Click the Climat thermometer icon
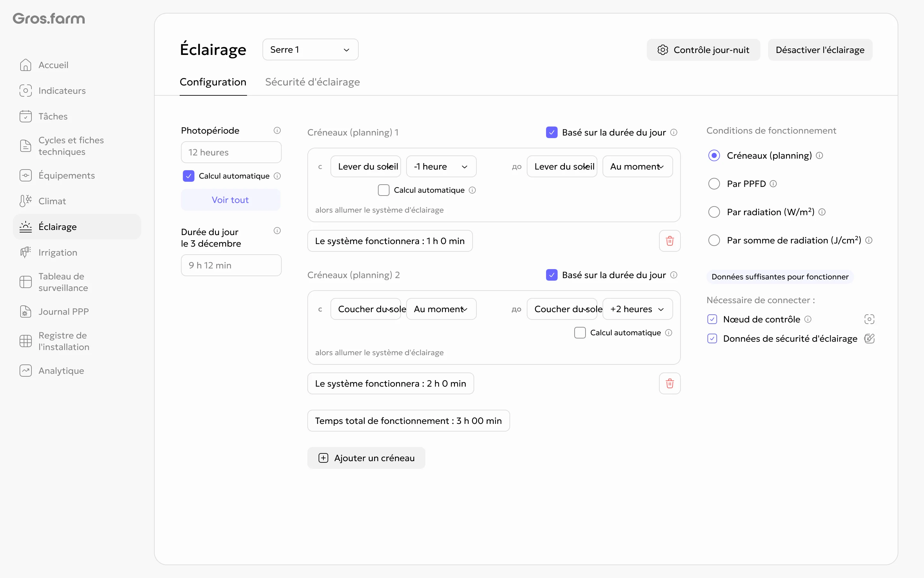924x578 pixels. pos(26,201)
